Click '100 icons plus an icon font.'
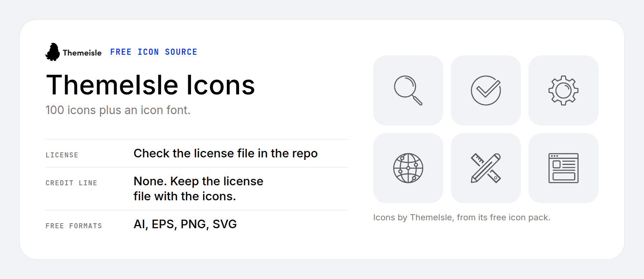Viewport: 644px width, 279px height. tap(118, 110)
